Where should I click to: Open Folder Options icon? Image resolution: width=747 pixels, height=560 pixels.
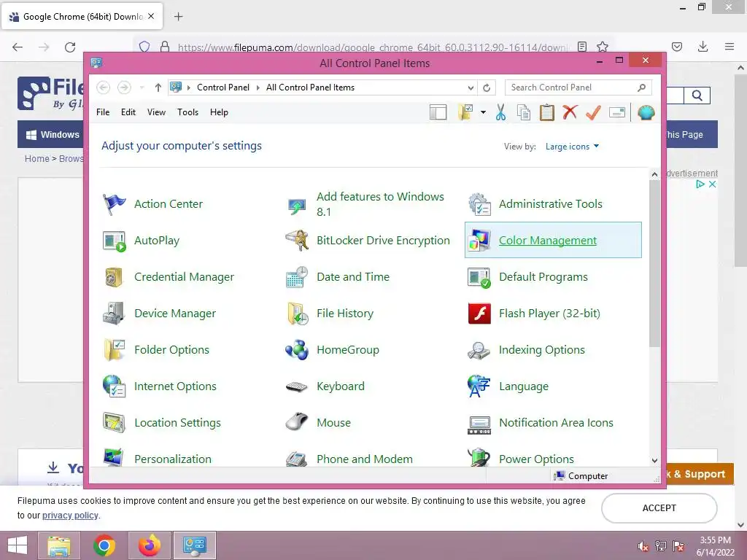(114, 350)
